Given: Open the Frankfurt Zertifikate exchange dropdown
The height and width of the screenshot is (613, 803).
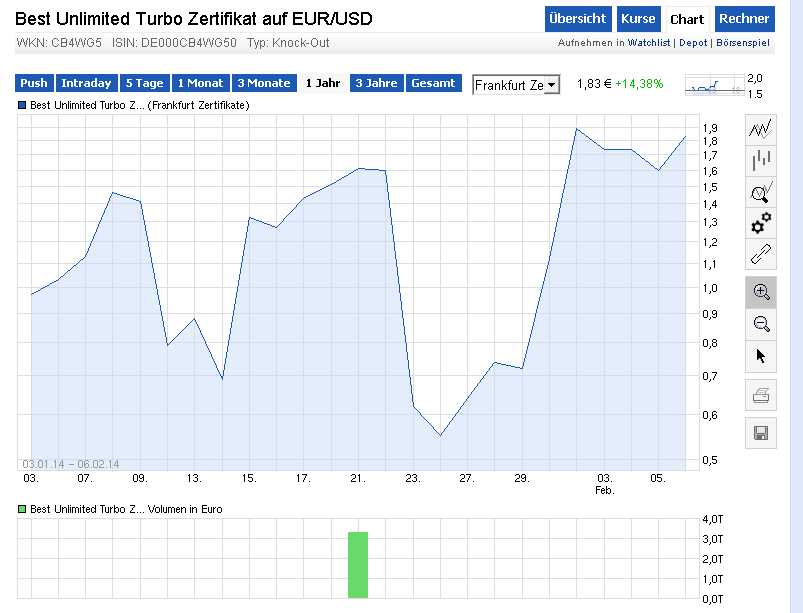Looking at the screenshot, I should coord(516,85).
